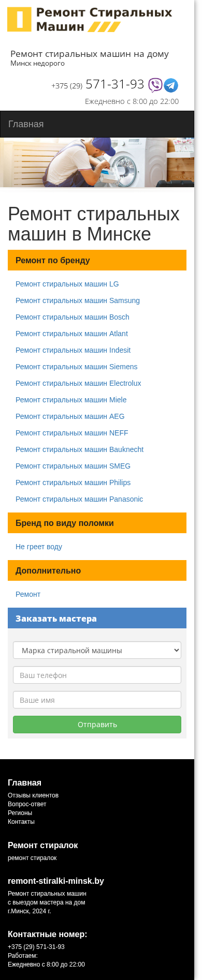Viewport: 202px width, 980px height.
Task: Open Ремонт стиральных машин Bosch link
Action: coord(73,317)
